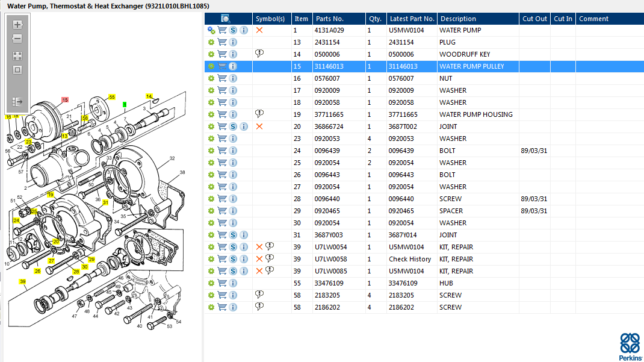
Task: Select yellow callout 55 on the diagram
Action: 112,97
